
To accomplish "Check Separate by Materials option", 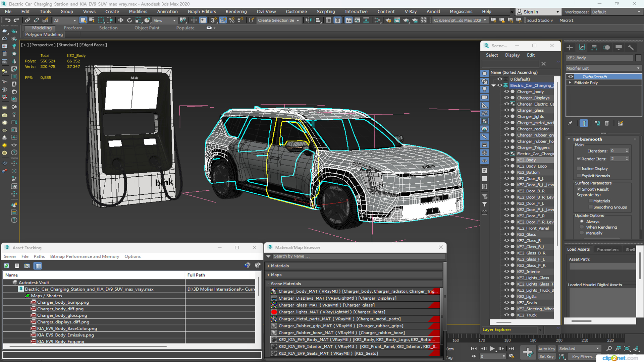I will point(591,201).
